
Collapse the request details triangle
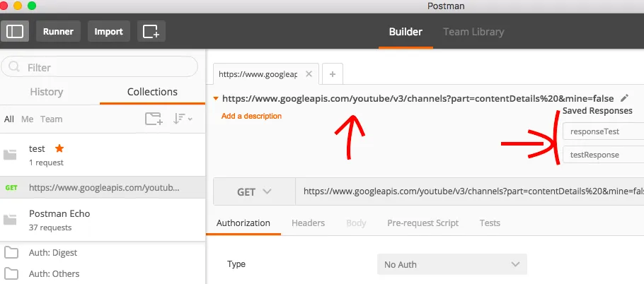coord(216,98)
